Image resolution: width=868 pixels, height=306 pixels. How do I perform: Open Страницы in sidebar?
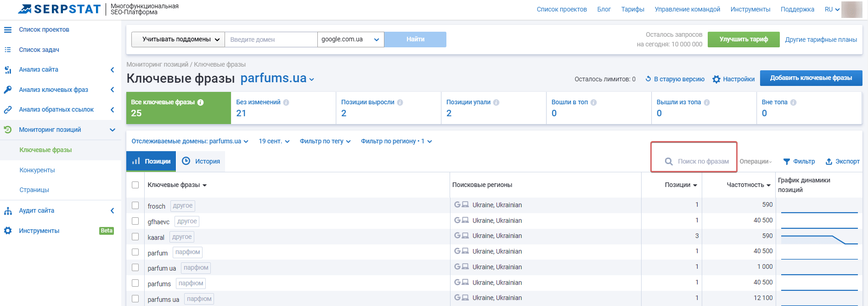pos(34,190)
